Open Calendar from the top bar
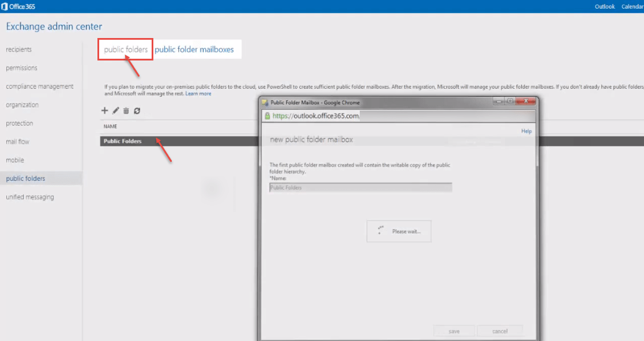Image resolution: width=644 pixels, height=341 pixels. coord(632,6)
